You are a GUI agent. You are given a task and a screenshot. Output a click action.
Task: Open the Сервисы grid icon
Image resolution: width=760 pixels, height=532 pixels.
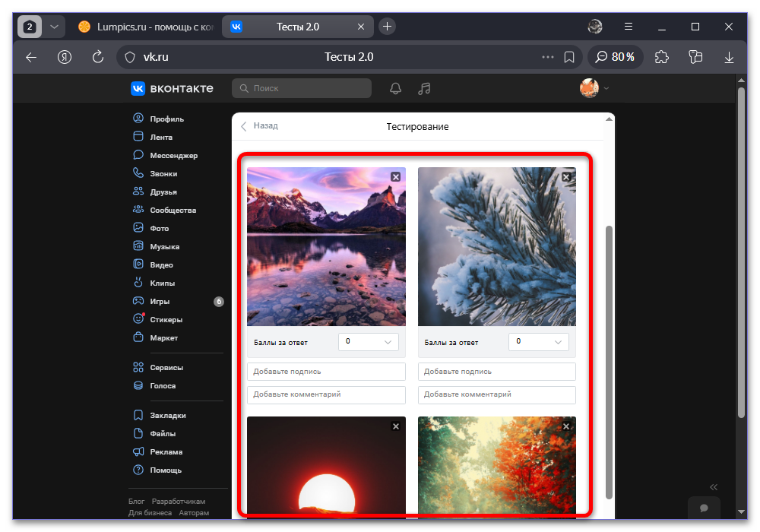pyautogui.click(x=138, y=367)
